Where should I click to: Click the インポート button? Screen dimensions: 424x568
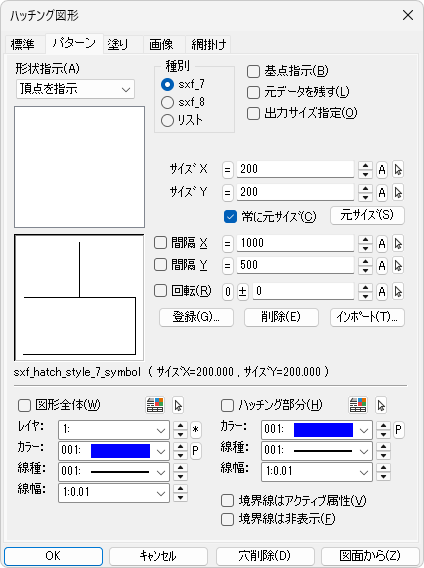(x=367, y=317)
